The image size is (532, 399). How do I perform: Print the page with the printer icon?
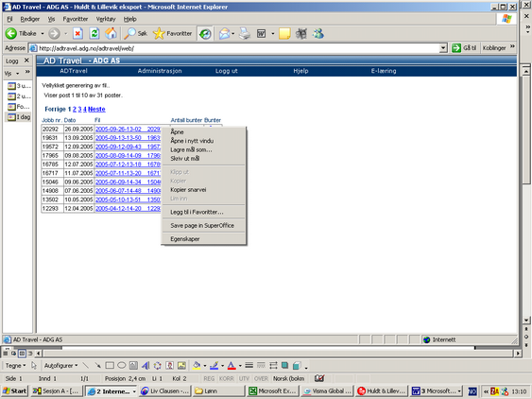245,34
